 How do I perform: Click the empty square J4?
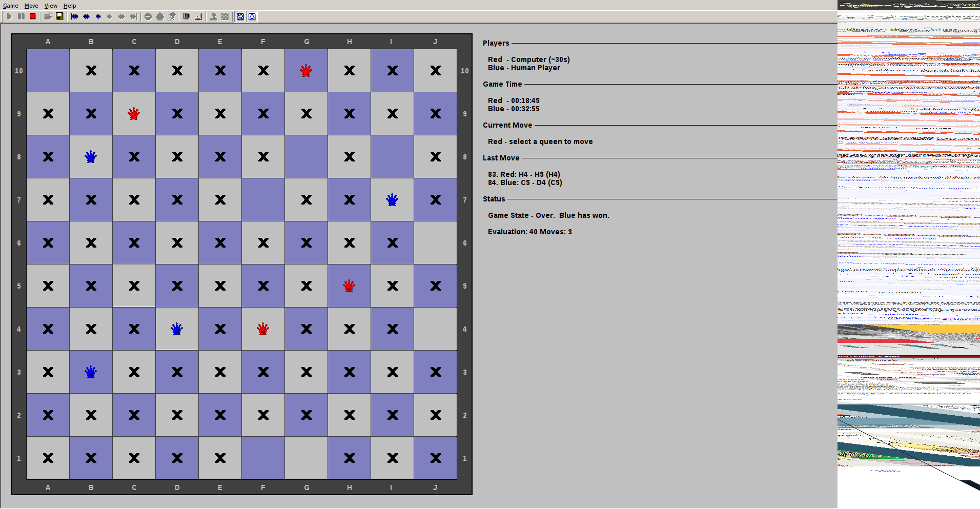(435, 329)
